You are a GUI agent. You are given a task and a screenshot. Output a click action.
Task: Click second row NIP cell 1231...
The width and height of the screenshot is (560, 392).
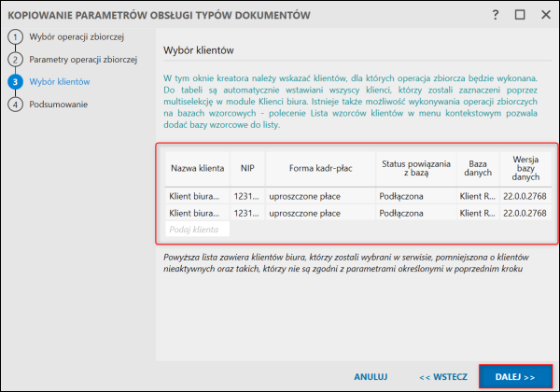[x=247, y=213]
